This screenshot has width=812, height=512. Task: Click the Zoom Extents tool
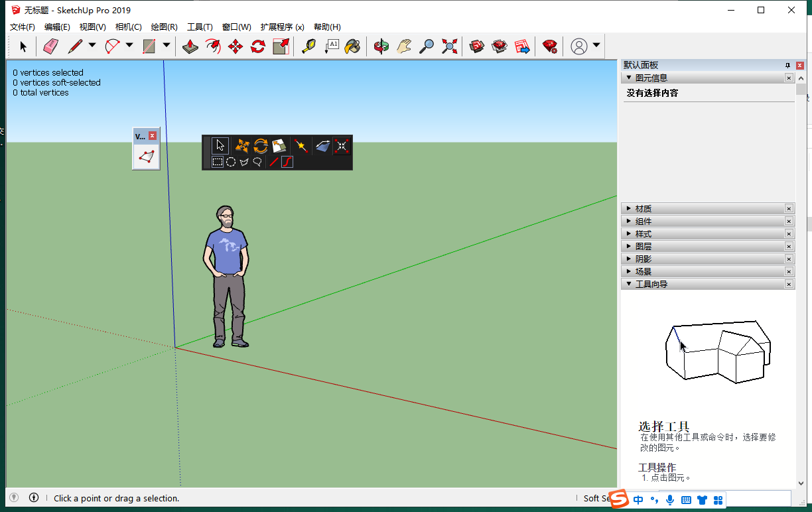(450, 46)
